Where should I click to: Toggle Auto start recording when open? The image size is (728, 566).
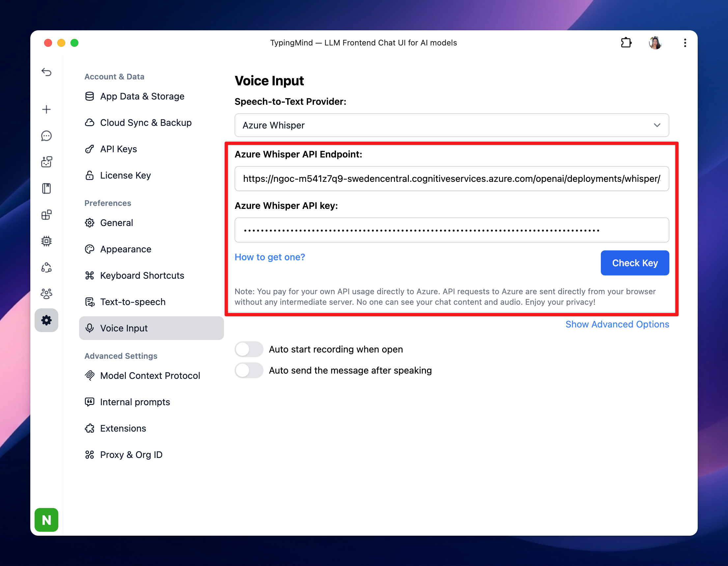pyautogui.click(x=249, y=349)
